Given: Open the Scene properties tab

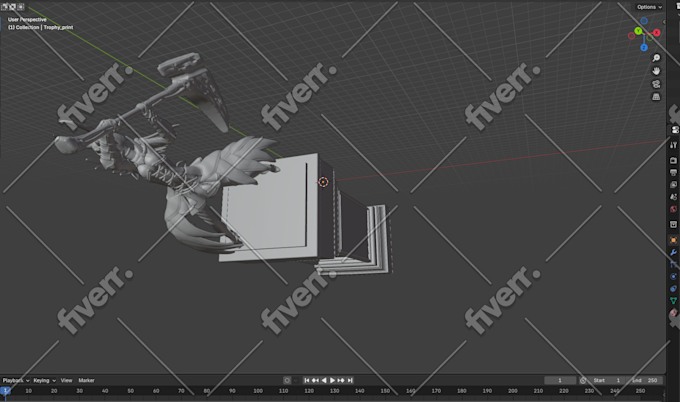Looking at the screenshot, I should coord(673,197).
